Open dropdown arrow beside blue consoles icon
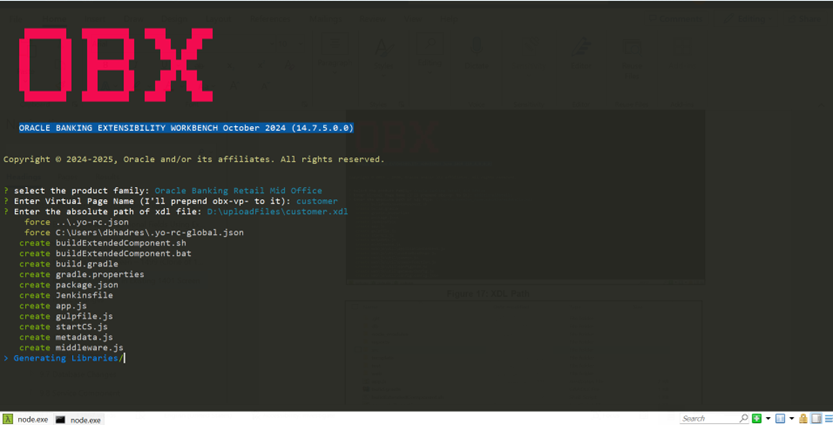This screenshot has height=425, width=834. coord(791,419)
